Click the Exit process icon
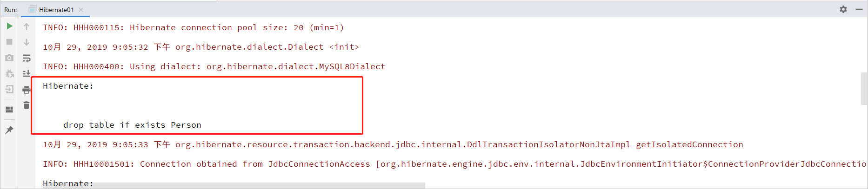 pos(9,89)
